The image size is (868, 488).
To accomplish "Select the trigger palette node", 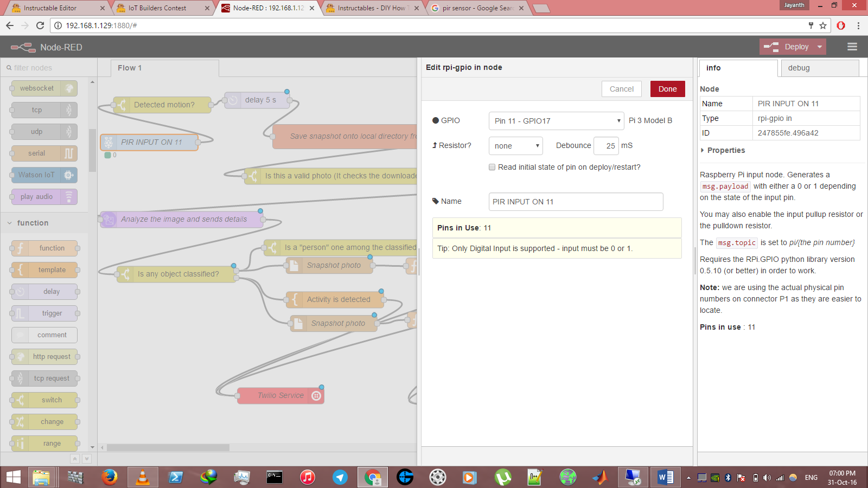I will pyautogui.click(x=44, y=313).
